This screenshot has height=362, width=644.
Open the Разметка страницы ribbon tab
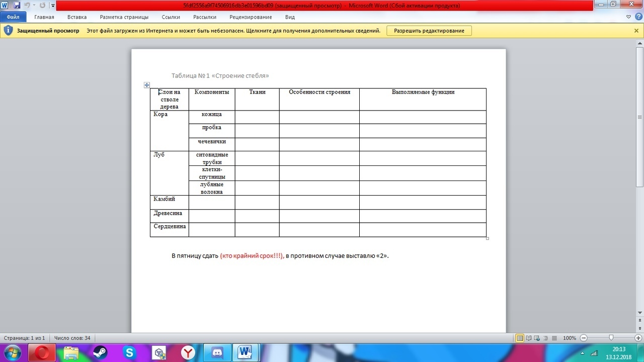(124, 17)
